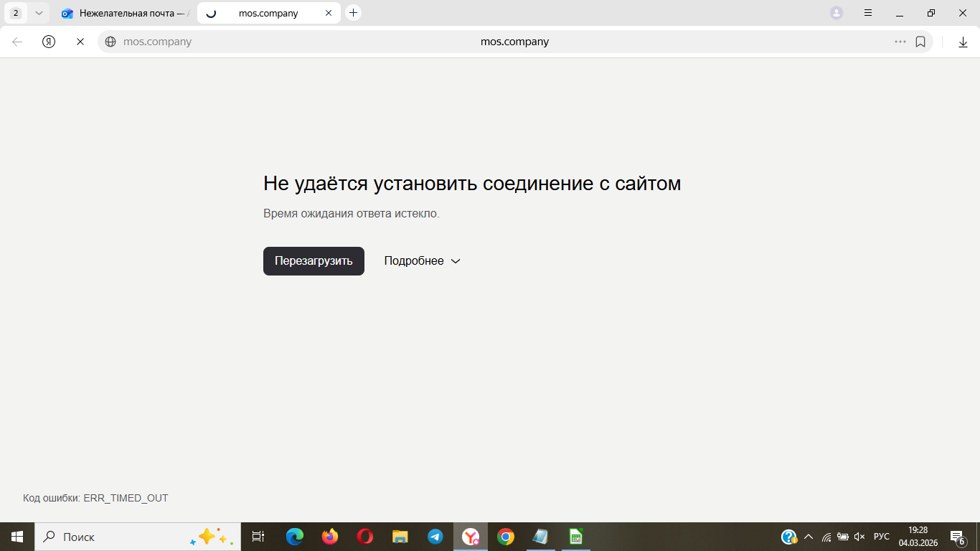Click the site info globe icon
This screenshot has width=980, height=551.
(x=110, y=42)
